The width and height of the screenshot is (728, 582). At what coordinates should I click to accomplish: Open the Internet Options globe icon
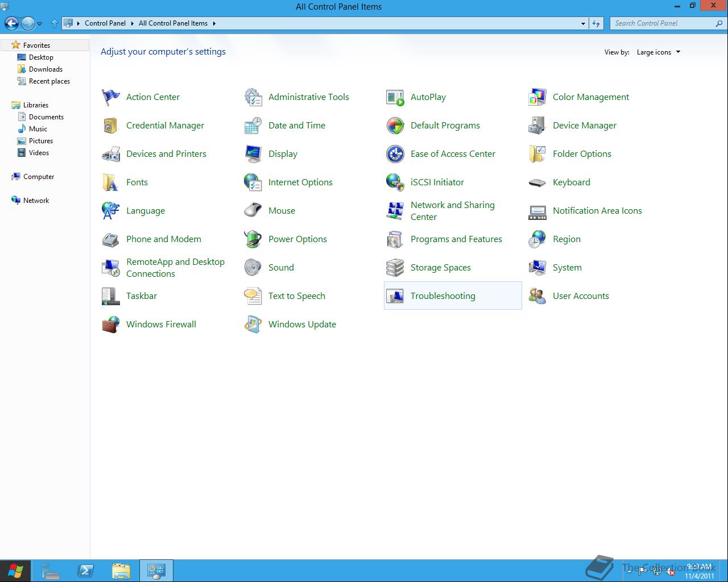point(253,182)
